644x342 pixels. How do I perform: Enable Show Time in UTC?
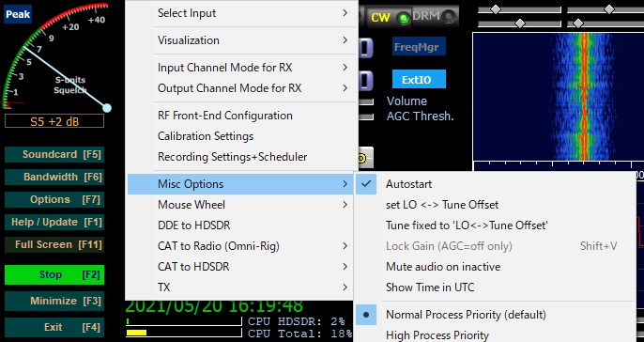tap(495, 287)
